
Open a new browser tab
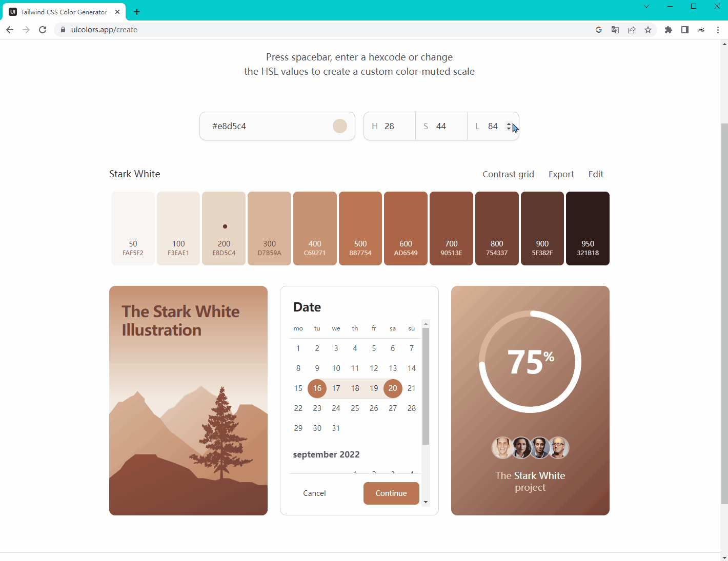pos(137,12)
